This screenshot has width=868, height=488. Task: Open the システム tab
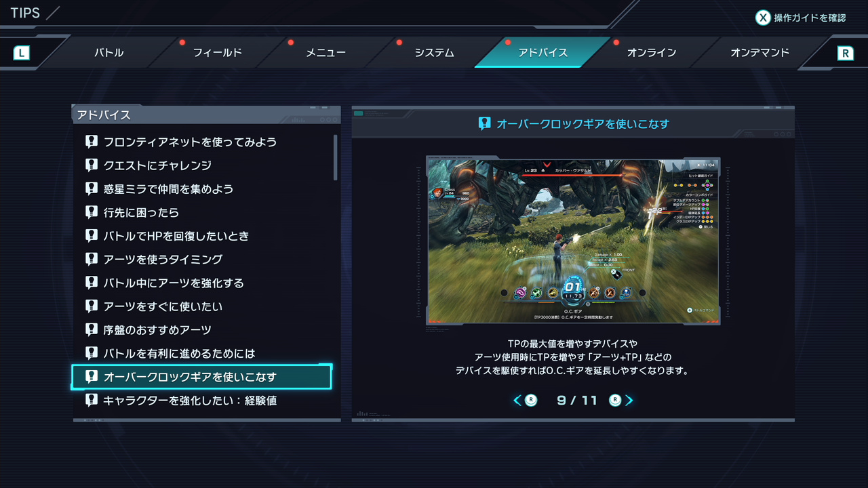pos(434,52)
